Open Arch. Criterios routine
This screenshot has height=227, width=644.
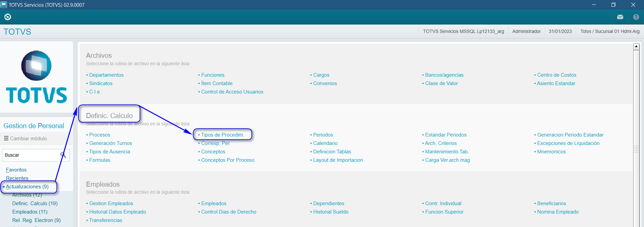[441, 143]
